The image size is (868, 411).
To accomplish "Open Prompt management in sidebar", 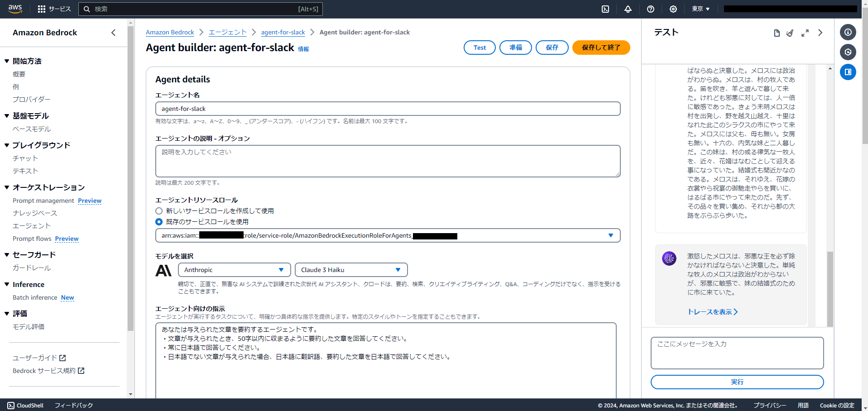I will click(x=43, y=201).
